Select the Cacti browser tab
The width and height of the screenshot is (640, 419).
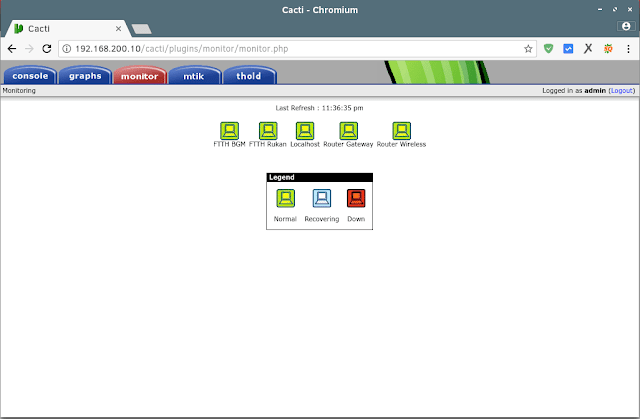click(67, 29)
